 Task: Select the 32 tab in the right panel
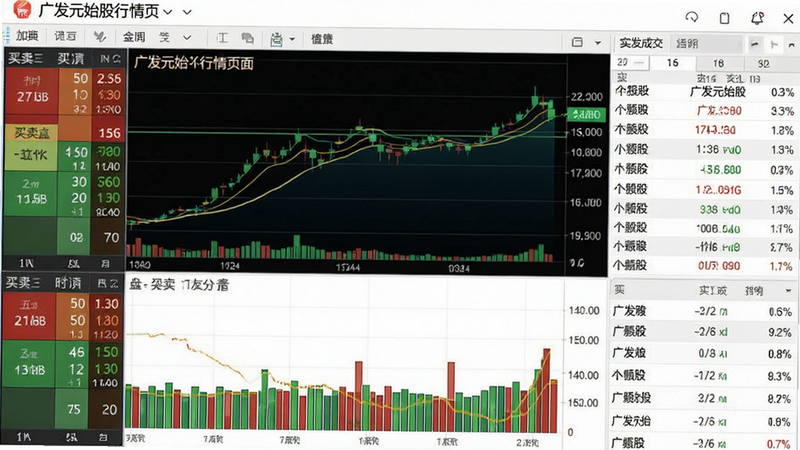click(x=763, y=64)
